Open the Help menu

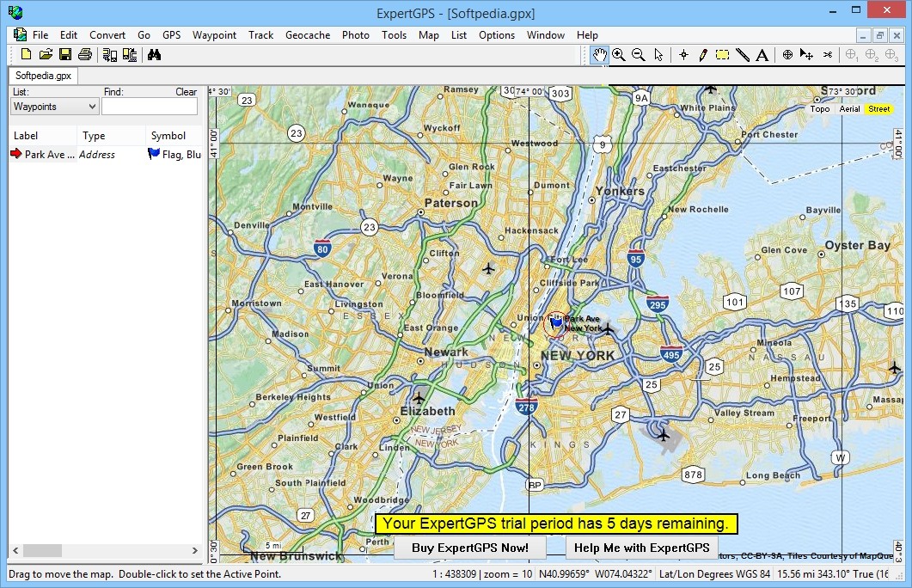[587, 35]
